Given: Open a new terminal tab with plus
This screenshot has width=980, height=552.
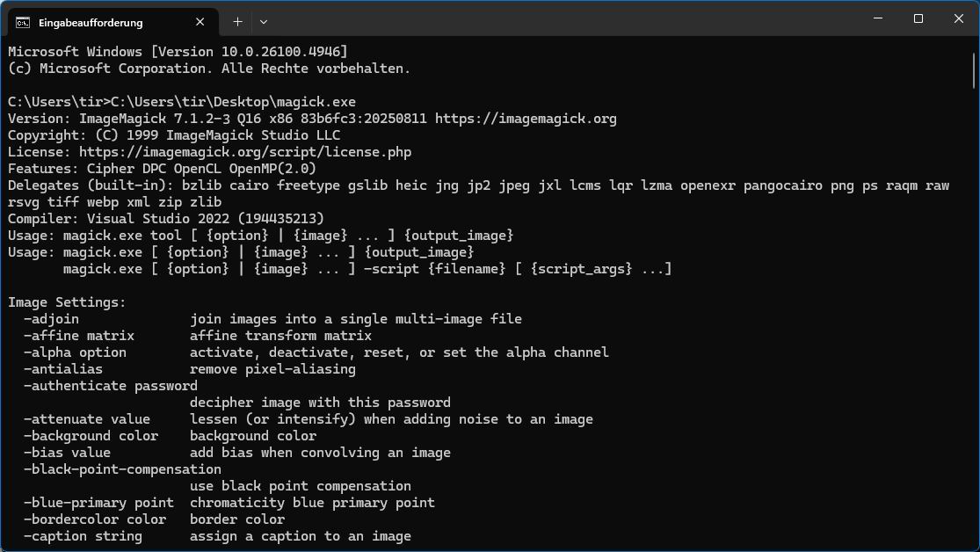Looking at the screenshot, I should point(237,21).
